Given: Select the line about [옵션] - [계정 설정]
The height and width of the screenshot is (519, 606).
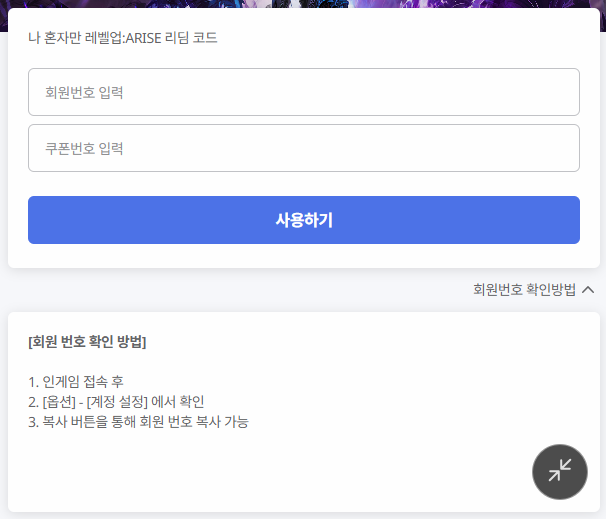Looking at the screenshot, I should point(116,402).
